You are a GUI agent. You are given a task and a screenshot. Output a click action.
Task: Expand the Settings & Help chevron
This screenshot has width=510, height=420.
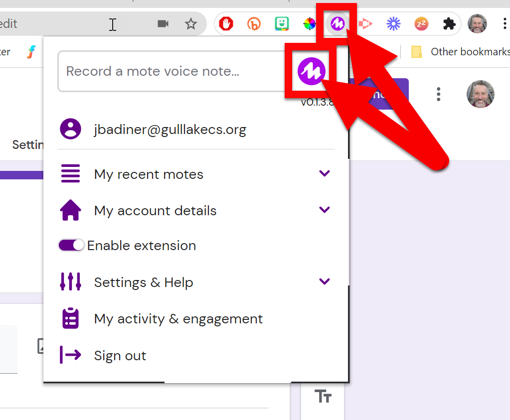click(324, 281)
